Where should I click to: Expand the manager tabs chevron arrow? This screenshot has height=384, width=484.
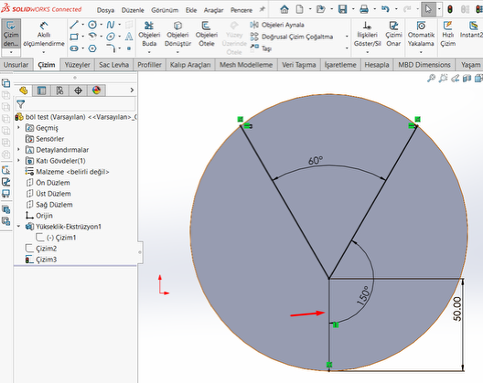(132, 90)
